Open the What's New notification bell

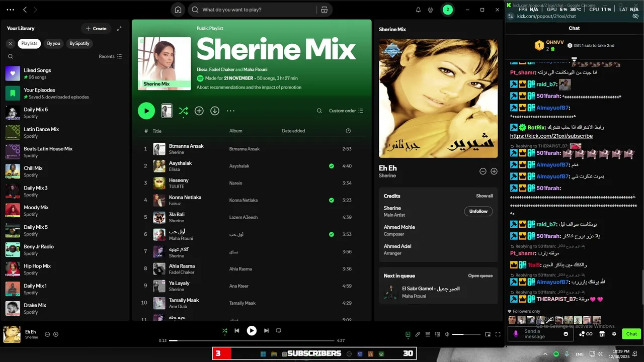418,10
